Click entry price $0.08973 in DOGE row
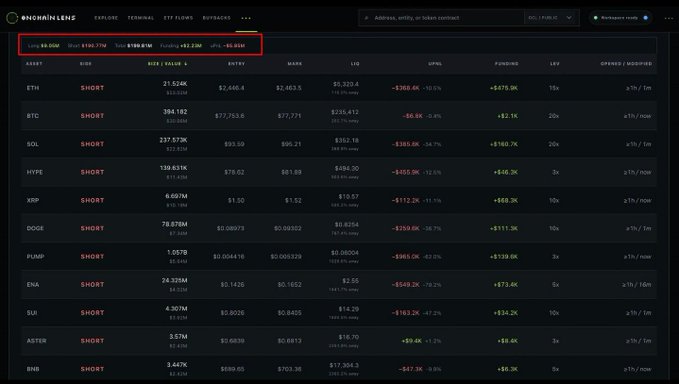 (231, 229)
